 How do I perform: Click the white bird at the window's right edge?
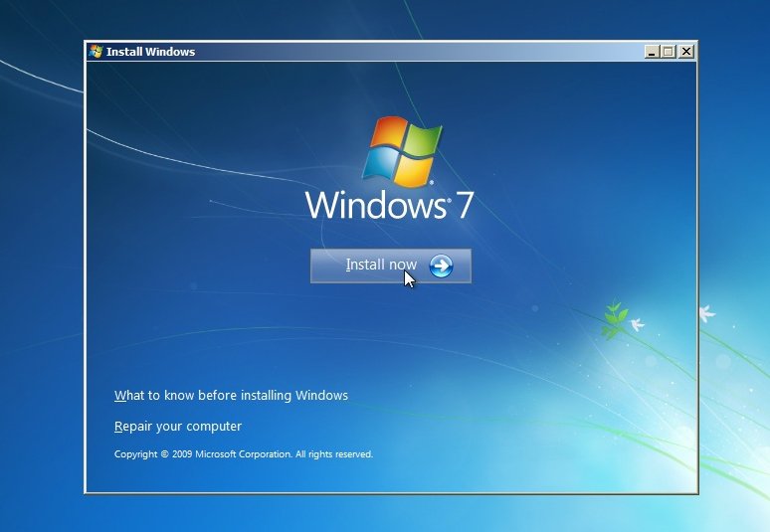(706, 313)
